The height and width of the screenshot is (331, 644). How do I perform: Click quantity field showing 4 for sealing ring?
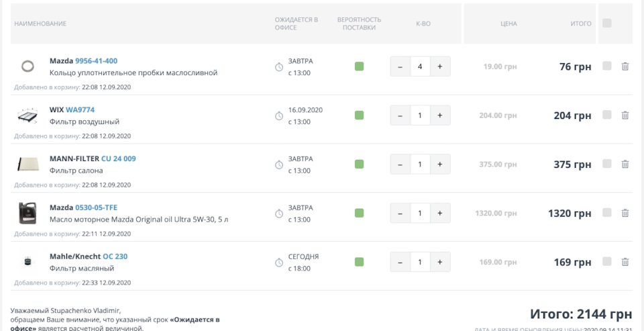[x=420, y=66]
